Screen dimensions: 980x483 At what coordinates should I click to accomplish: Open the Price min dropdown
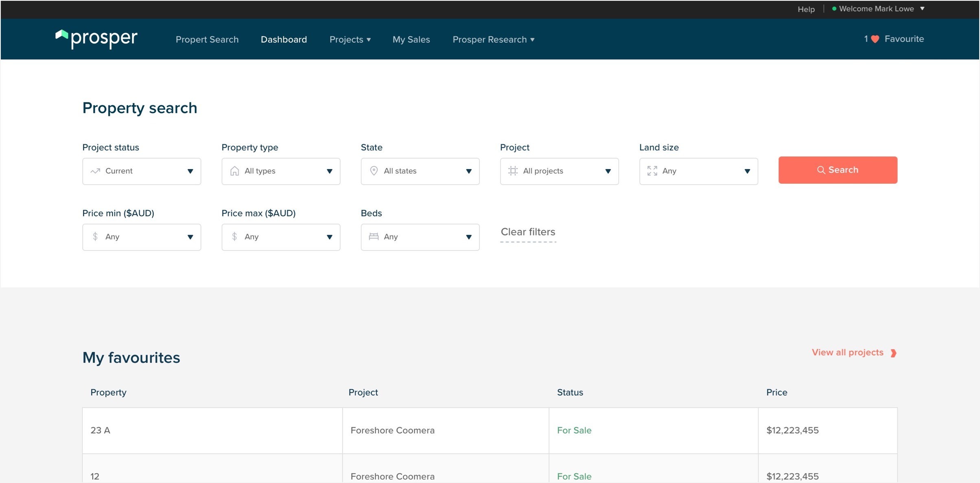142,237
